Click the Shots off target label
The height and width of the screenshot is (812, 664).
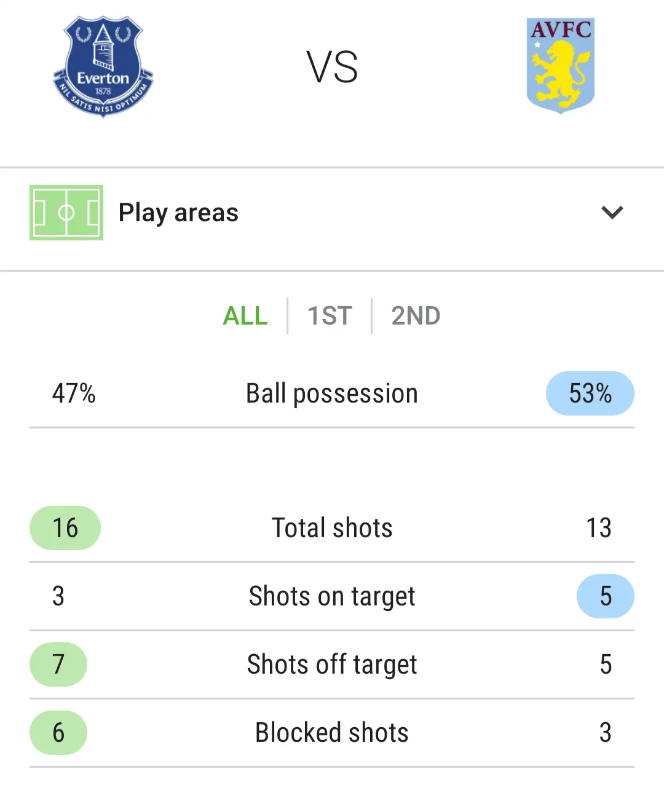pos(332,664)
